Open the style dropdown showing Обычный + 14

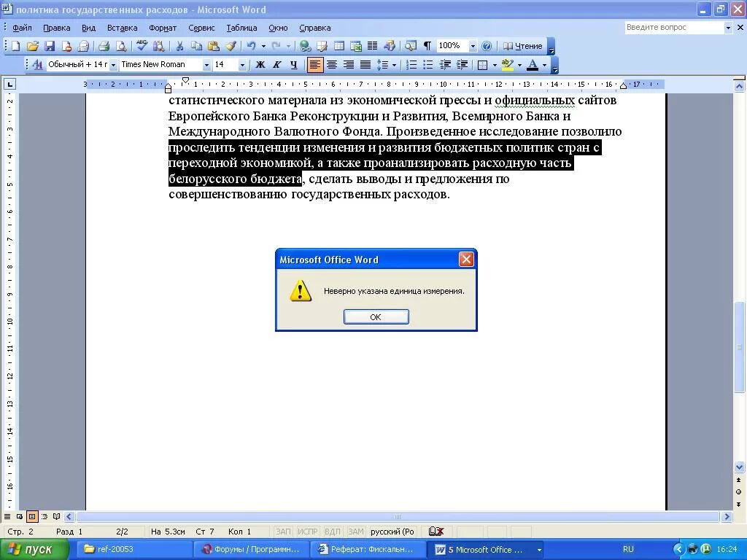tap(113, 65)
